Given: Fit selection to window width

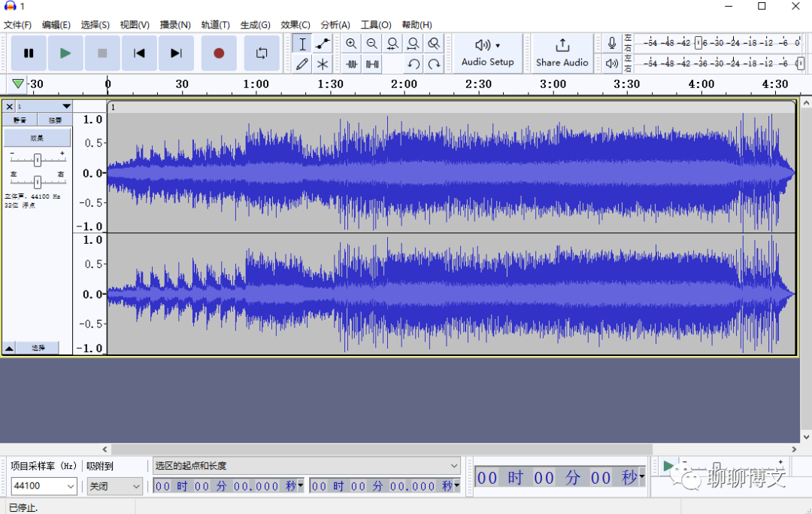Looking at the screenshot, I should click(392, 44).
